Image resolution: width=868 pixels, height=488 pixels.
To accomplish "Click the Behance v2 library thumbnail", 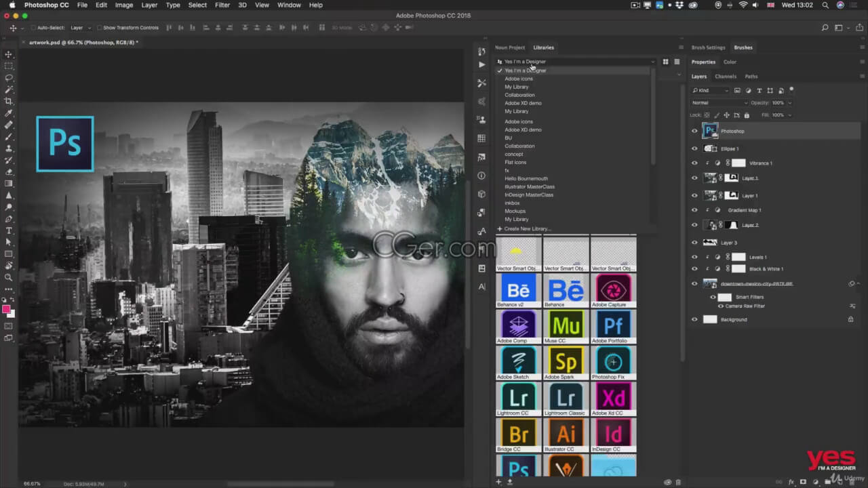I will pyautogui.click(x=519, y=291).
